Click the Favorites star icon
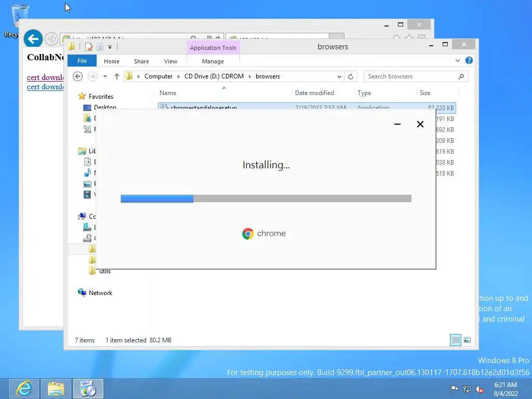Screen dimensions: 532x399 [82, 96]
